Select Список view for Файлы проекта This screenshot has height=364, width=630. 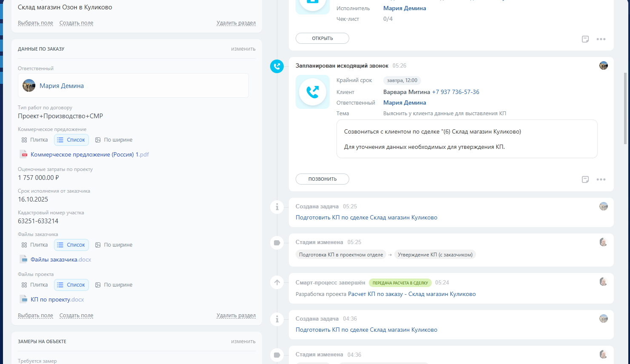point(71,285)
